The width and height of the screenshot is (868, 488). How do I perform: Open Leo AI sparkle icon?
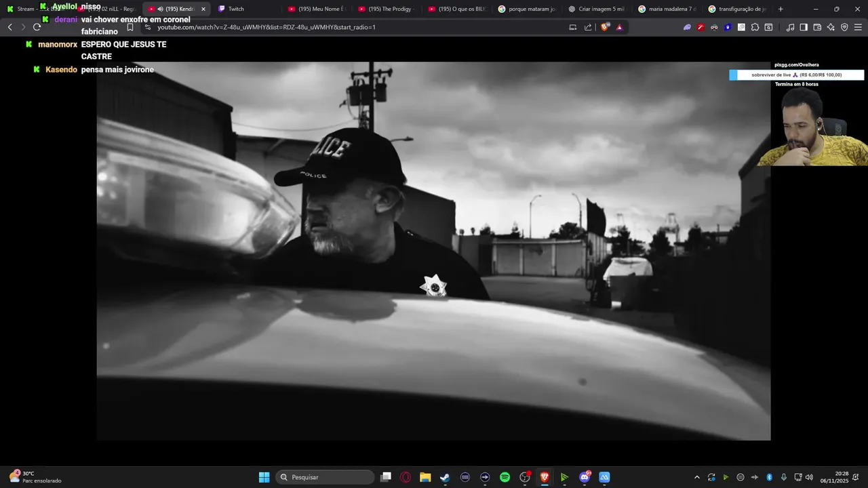pyautogui.click(x=831, y=27)
